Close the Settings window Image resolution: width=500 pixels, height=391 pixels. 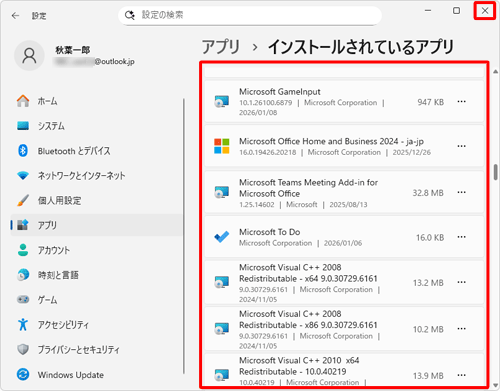(485, 11)
